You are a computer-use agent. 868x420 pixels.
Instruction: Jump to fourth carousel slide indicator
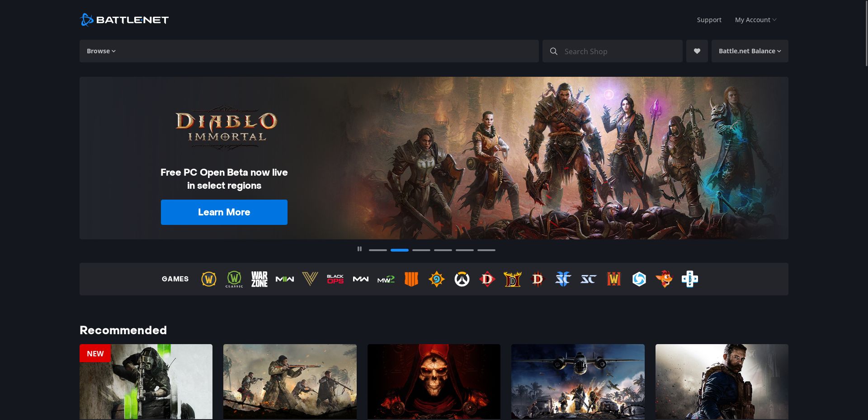pos(443,250)
